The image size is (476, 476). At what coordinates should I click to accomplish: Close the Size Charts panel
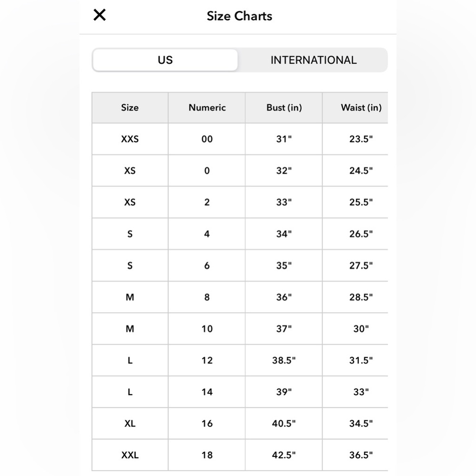(x=99, y=15)
